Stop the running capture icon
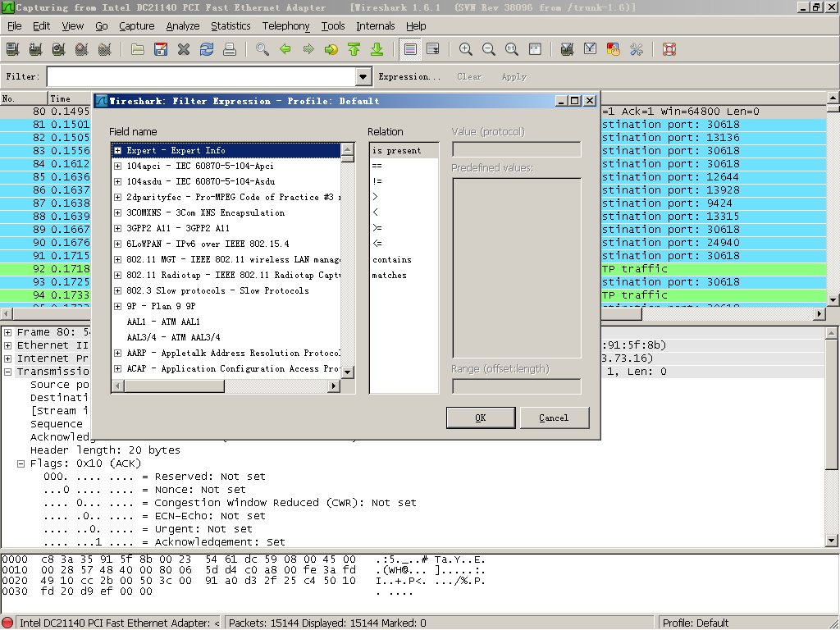This screenshot has width=840, height=630. click(82, 49)
